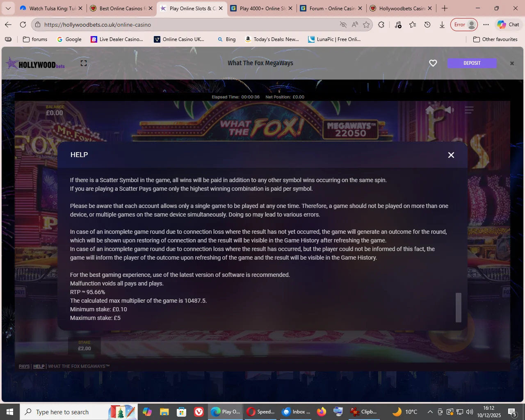
Task: Open the game hamburger menu
Action: [x=469, y=110]
